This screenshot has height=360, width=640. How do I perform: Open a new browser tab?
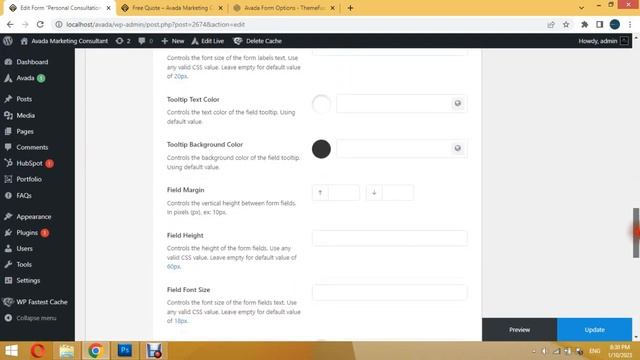(350, 8)
